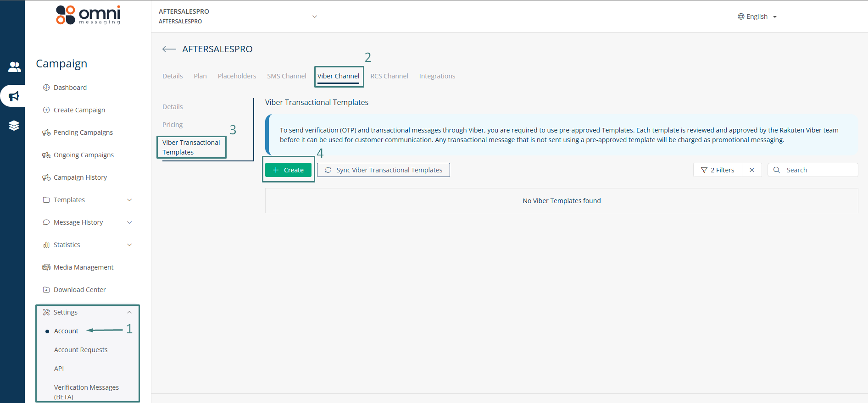Focus the Search input field
The width and height of the screenshot is (868, 403).
coord(813,170)
